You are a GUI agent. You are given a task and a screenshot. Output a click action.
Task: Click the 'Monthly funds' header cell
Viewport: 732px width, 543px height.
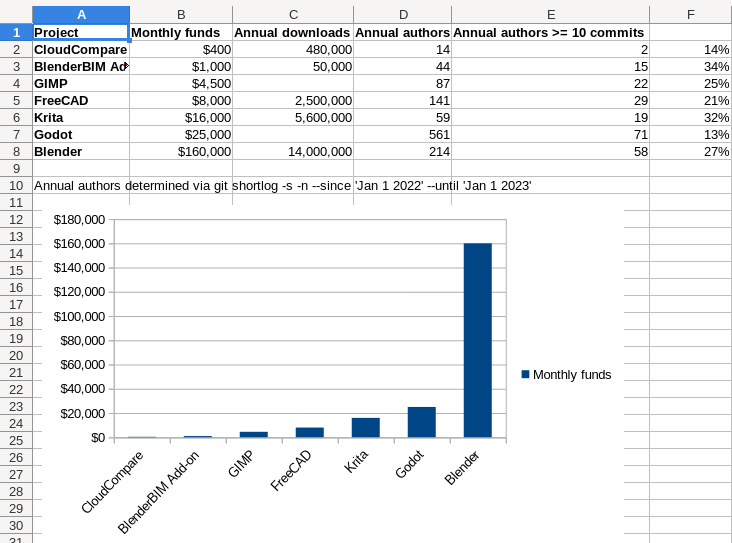tap(181, 32)
